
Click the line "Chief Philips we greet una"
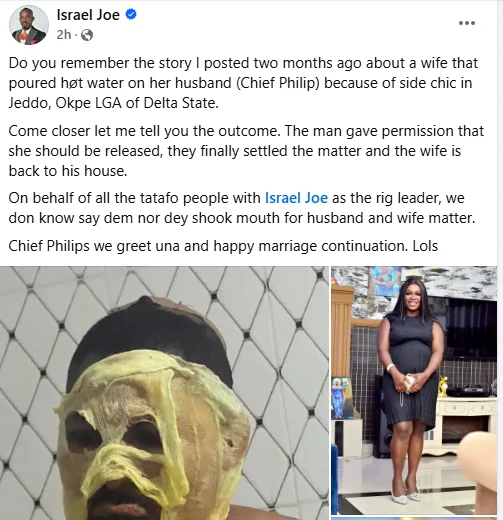pos(223,246)
